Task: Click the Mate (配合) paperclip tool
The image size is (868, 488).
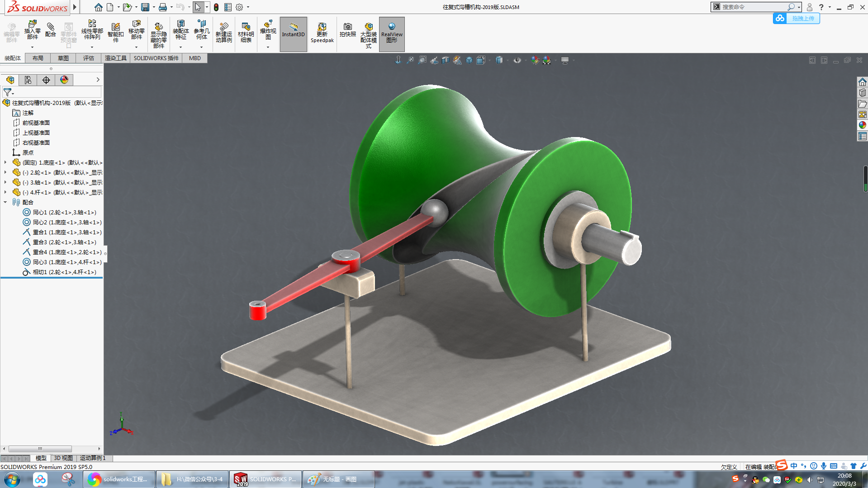Action: click(51, 30)
